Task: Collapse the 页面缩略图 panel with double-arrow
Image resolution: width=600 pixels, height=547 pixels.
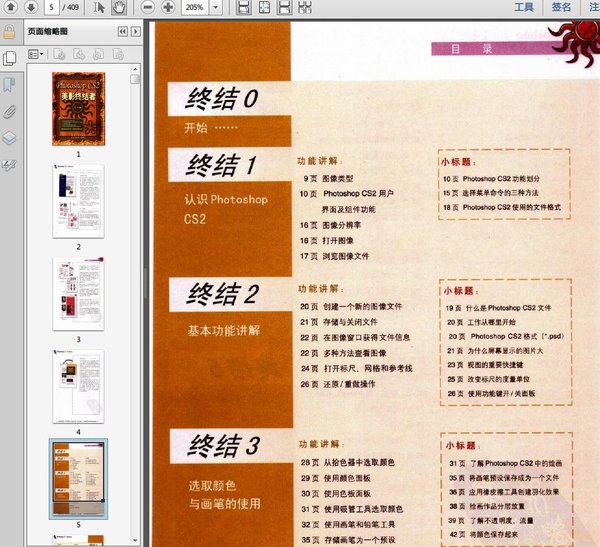Action: (122, 31)
